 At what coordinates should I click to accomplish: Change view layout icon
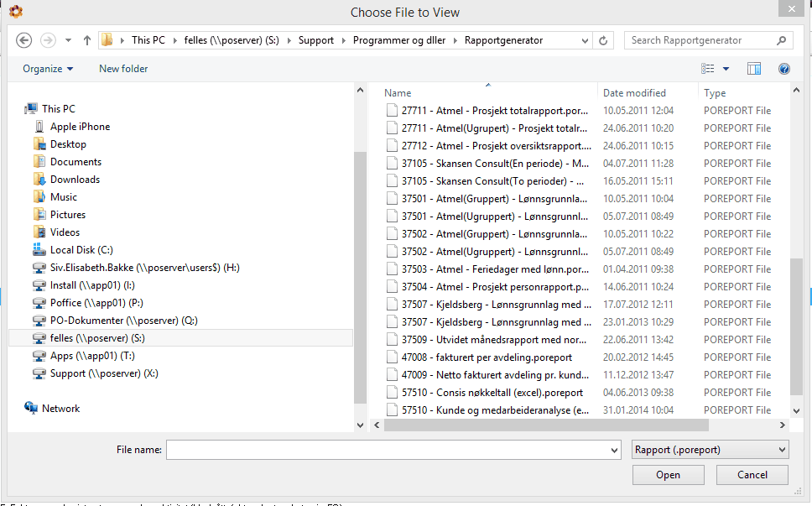pyautogui.click(x=707, y=68)
